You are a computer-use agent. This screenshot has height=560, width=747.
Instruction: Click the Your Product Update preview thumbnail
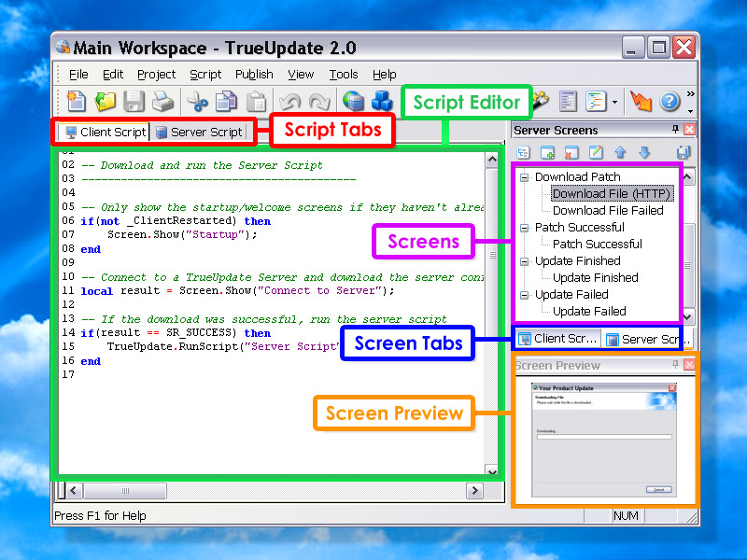click(x=603, y=440)
